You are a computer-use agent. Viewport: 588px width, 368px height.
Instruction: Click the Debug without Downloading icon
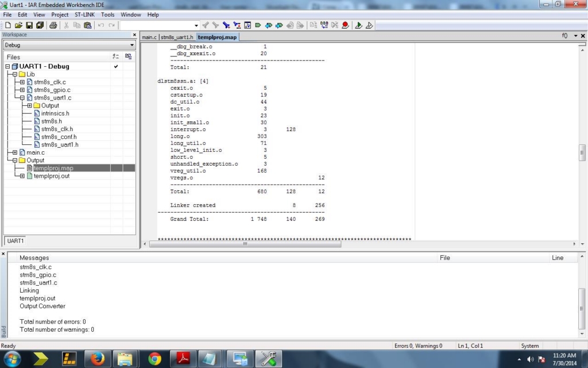[369, 25]
